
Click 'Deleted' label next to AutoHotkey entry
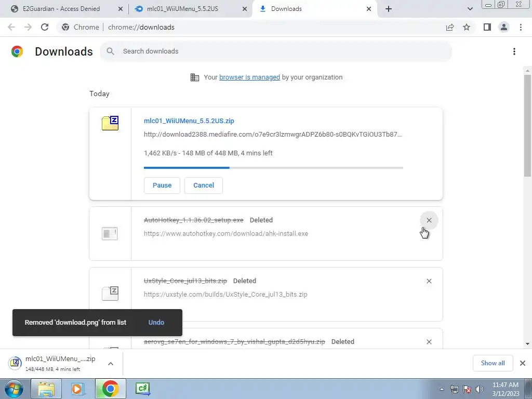(261, 220)
